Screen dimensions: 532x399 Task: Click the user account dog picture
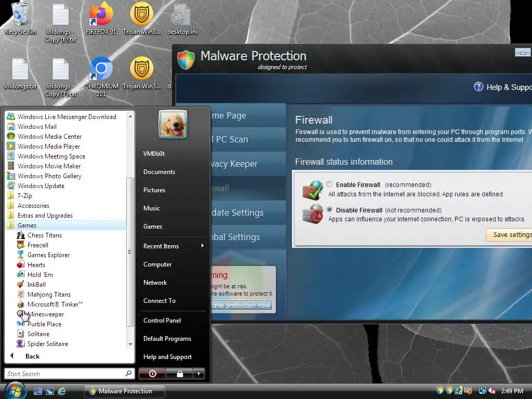pos(172,125)
